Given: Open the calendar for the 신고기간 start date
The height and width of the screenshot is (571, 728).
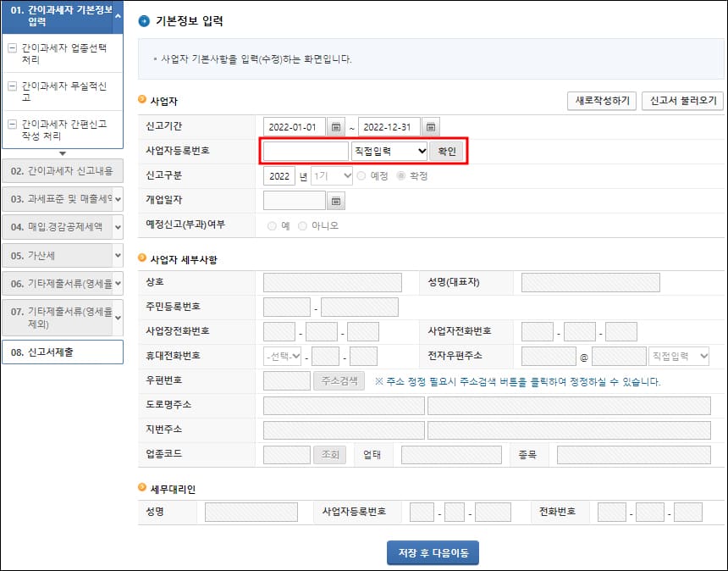Looking at the screenshot, I should point(337,125).
